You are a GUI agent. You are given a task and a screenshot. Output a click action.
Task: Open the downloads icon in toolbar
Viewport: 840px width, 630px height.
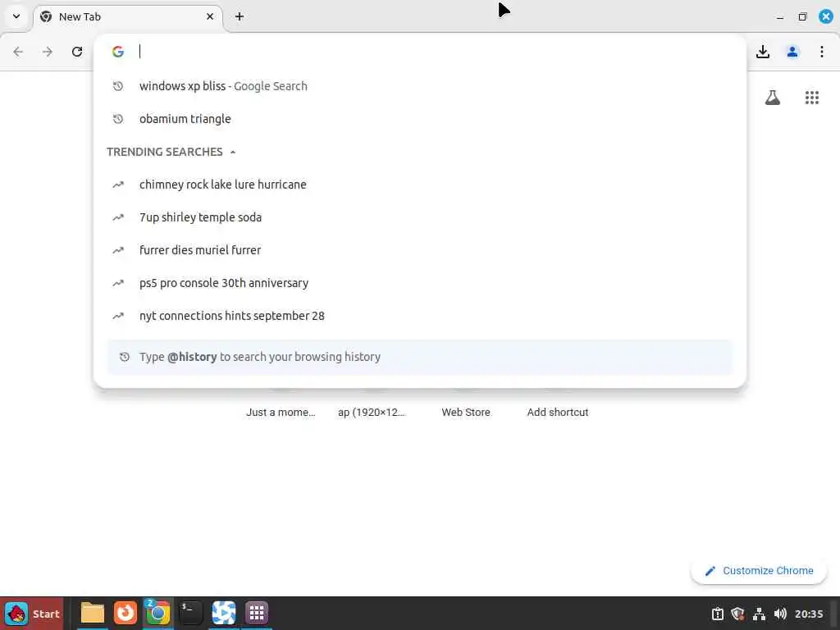coord(763,52)
